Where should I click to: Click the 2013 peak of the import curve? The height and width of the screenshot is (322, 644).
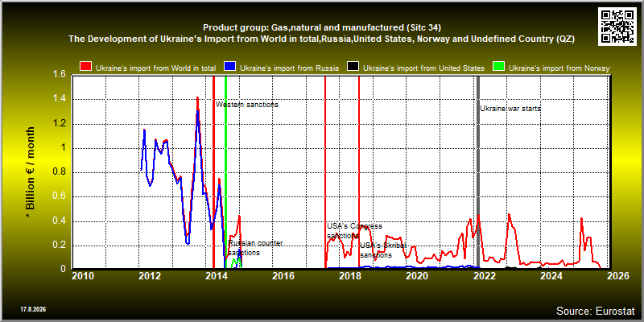197,97
